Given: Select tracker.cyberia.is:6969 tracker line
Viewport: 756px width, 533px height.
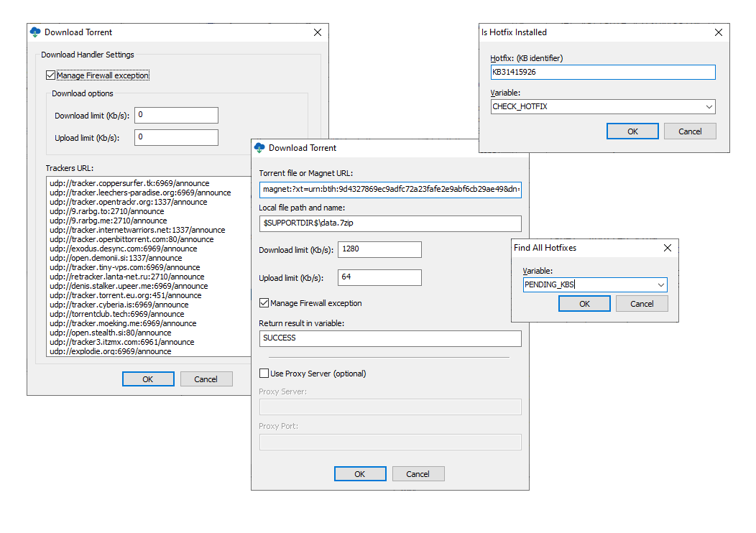Looking at the screenshot, I should 119,305.
